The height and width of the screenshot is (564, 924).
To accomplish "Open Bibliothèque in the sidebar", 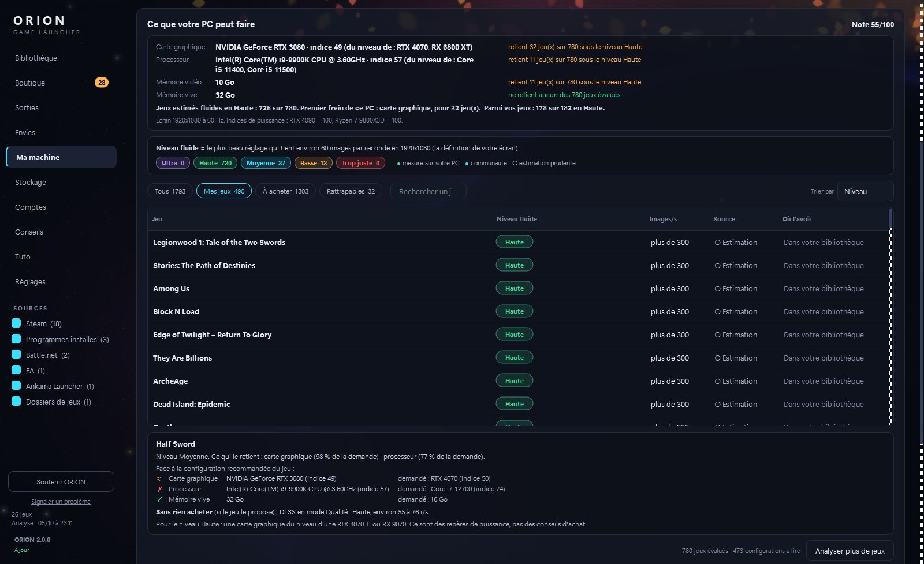I will tap(61, 58).
